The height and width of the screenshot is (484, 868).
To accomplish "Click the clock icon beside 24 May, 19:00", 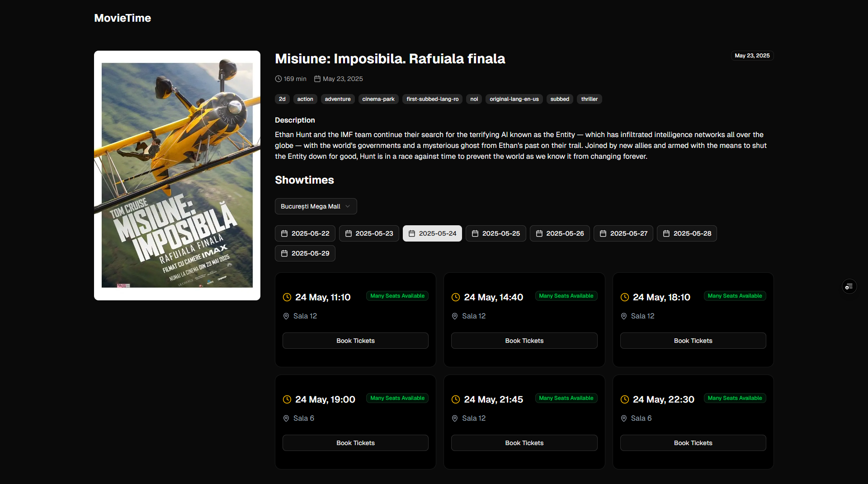I will [x=287, y=399].
